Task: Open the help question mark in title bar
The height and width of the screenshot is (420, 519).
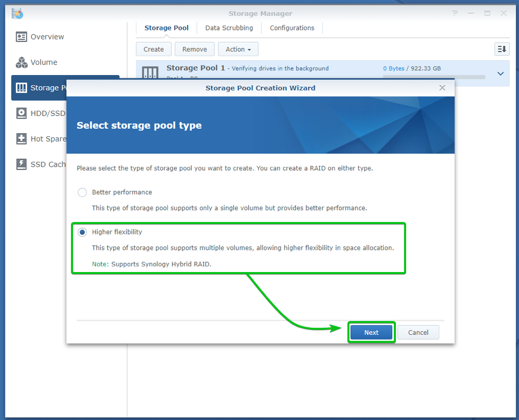Action: pos(455,13)
